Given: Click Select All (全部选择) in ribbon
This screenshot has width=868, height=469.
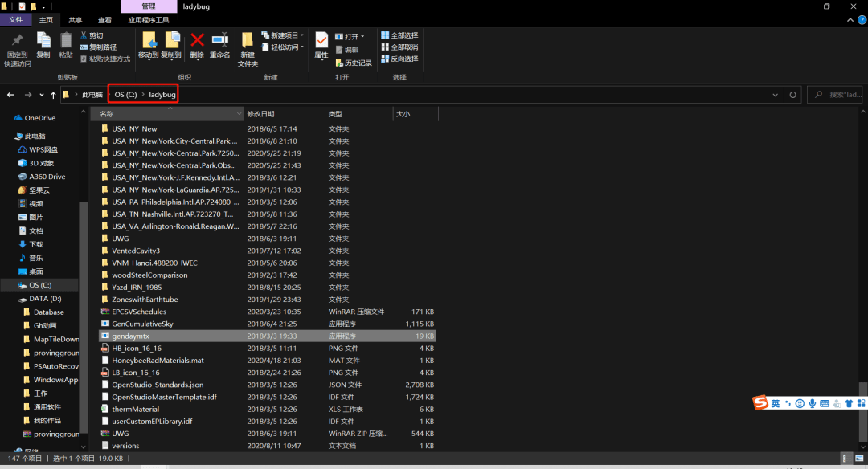Looking at the screenshot, I should (399, 36).
